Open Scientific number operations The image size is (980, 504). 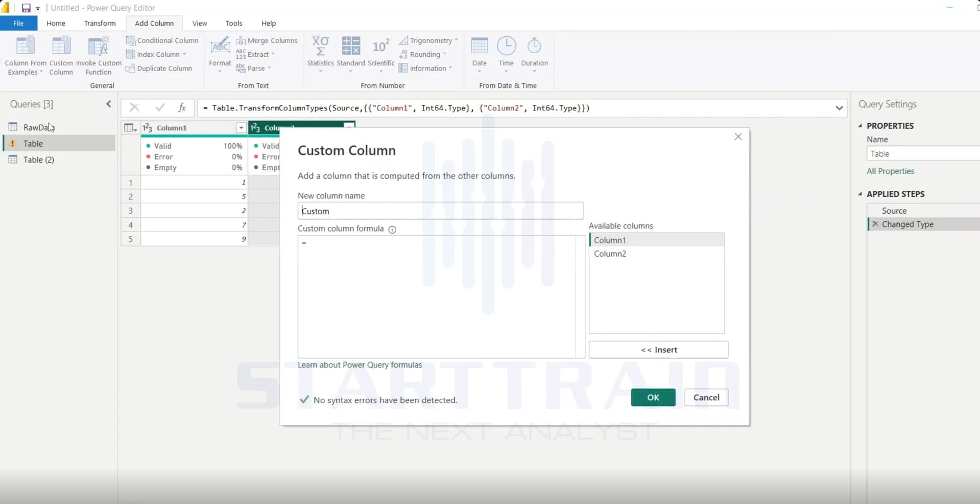click(x=381, y=54)
